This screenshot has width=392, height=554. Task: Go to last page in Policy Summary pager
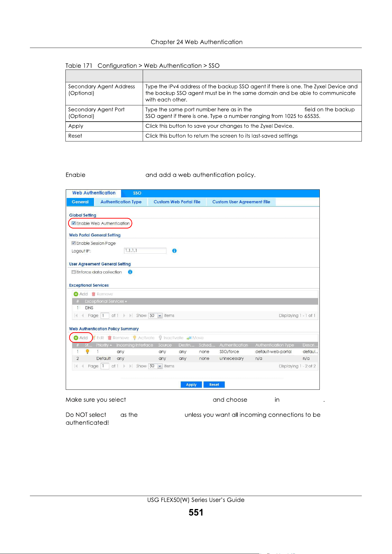[x=131, y=366]
